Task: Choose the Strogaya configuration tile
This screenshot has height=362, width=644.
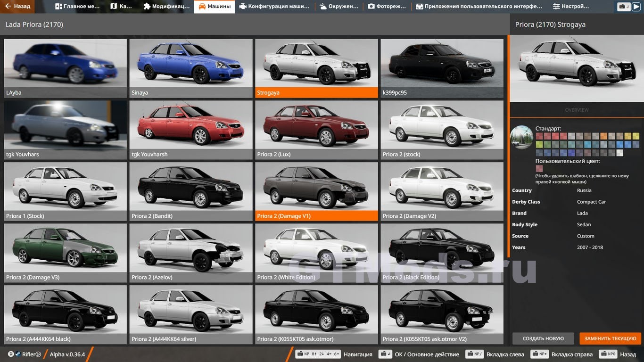Action: 316,68
